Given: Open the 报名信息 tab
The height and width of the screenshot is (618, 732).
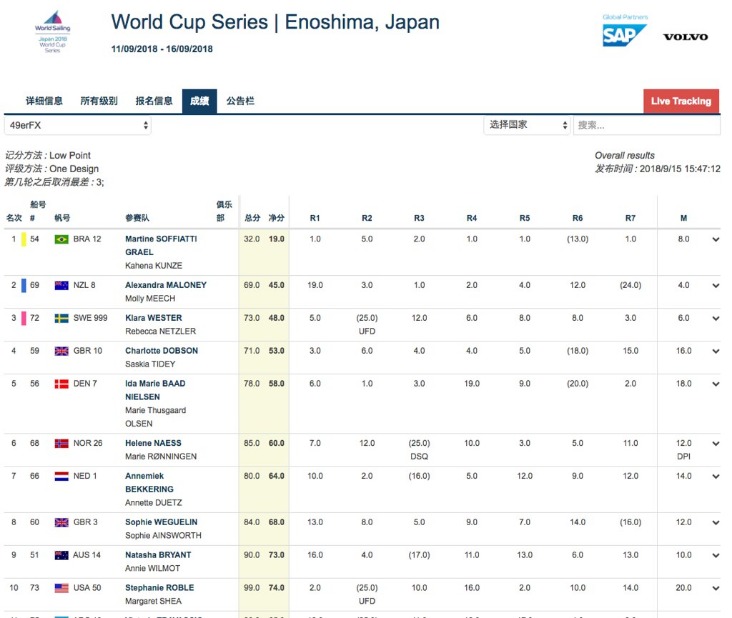Looking at the screenshot, I should click(154, 101).
